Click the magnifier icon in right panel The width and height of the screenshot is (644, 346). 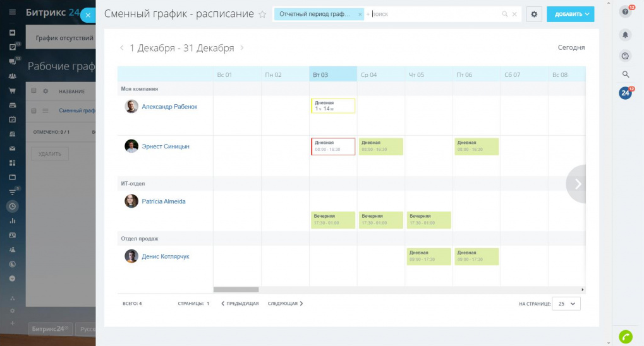(626, 75)
